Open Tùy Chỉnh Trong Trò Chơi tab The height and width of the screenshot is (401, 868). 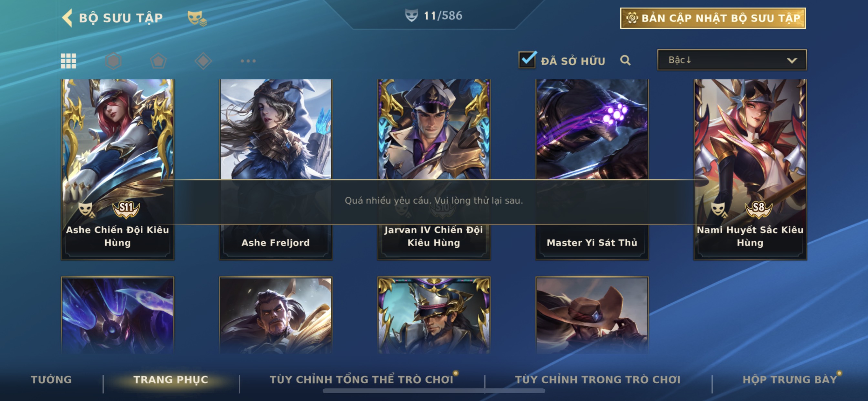point(598,379)
